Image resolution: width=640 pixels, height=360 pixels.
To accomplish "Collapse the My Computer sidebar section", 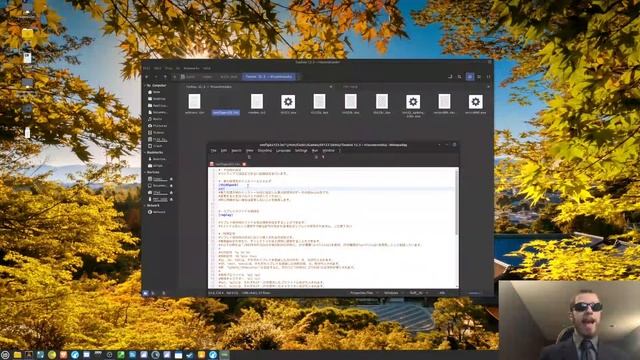I will coord(145,85).
